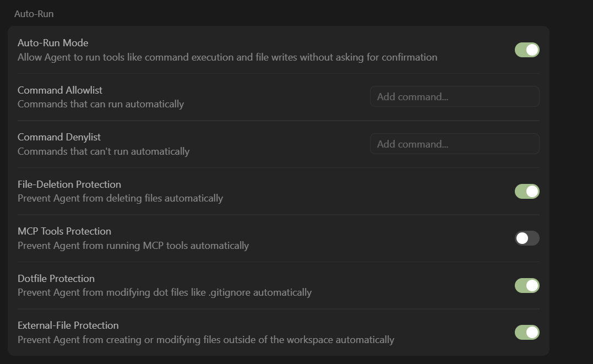
Task: Click 'Prevent Agent from deleting files automatically' description
Action: click(120, 198)
